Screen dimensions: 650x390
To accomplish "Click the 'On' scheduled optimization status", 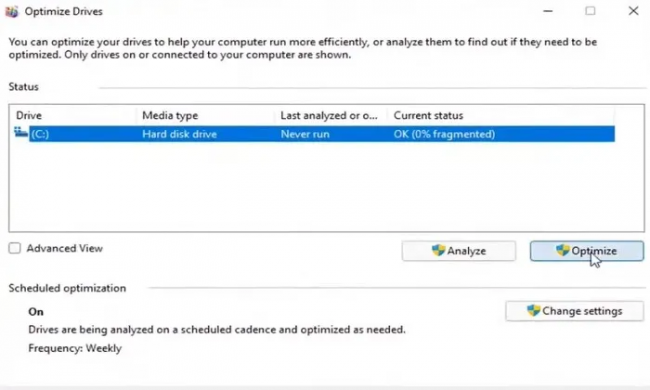I will [36, 312].
